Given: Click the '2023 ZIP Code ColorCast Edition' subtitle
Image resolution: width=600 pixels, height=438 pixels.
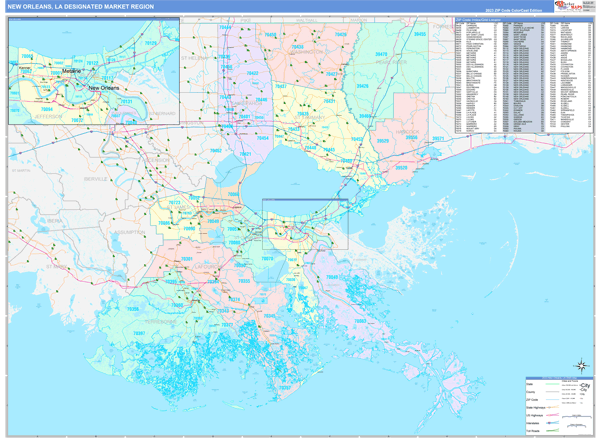Looking at the screenshot, I should (x=514, y=10).
